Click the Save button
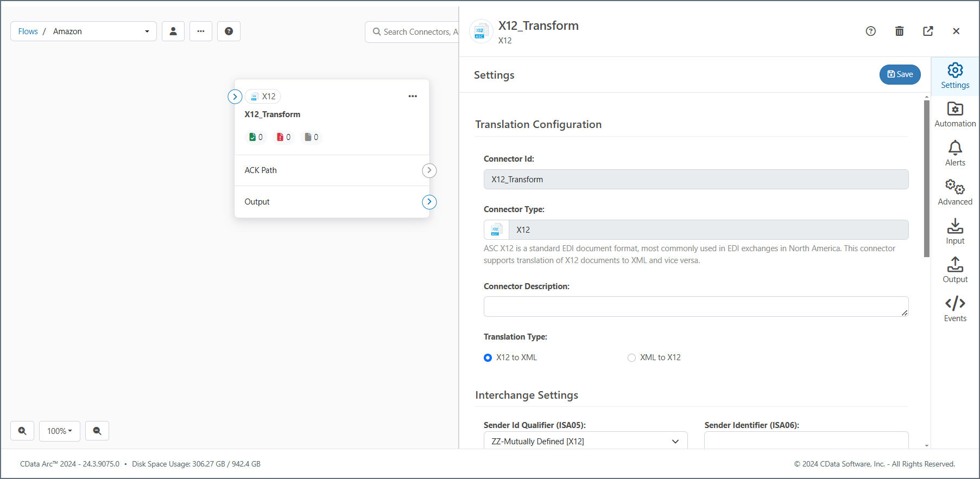The width and height of the screenshot is (980, 479). click(900, 74)
